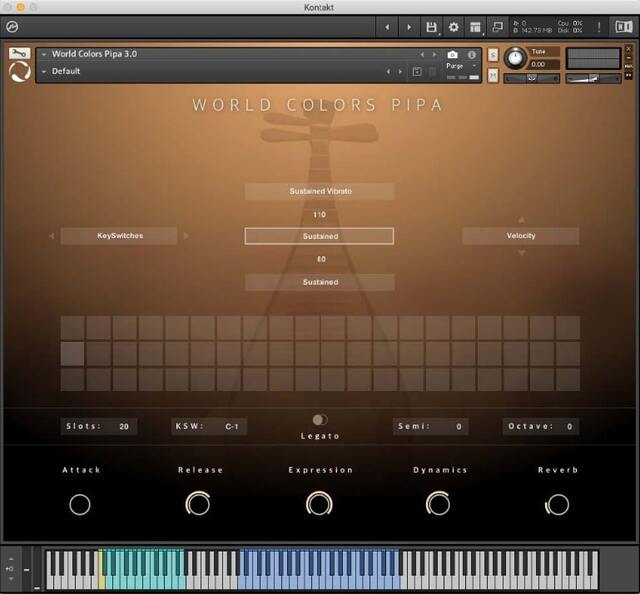Minimize the instrument header view
Screen dimensions: 640x594
click(629, 58)
